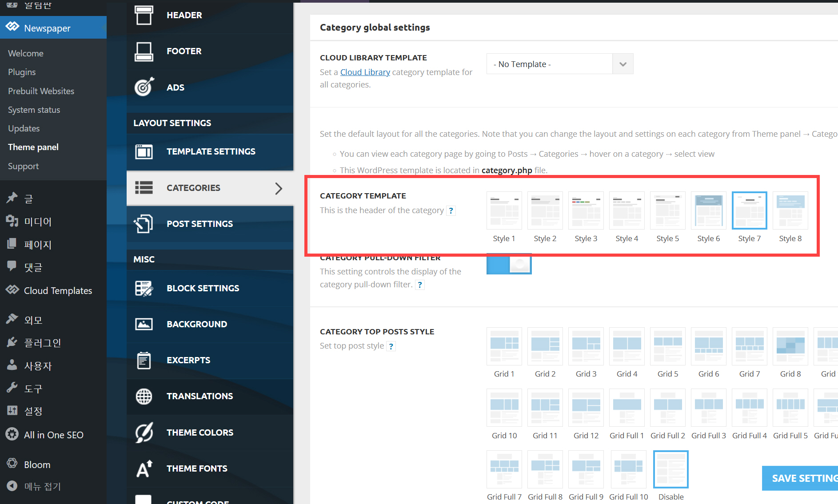Choose the Grid 5 top posts thumbnail
This screenshot has height=504, width=838.
668,346
